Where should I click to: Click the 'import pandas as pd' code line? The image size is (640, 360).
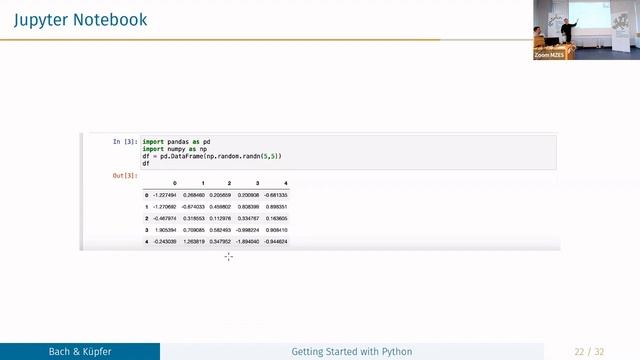176,142
